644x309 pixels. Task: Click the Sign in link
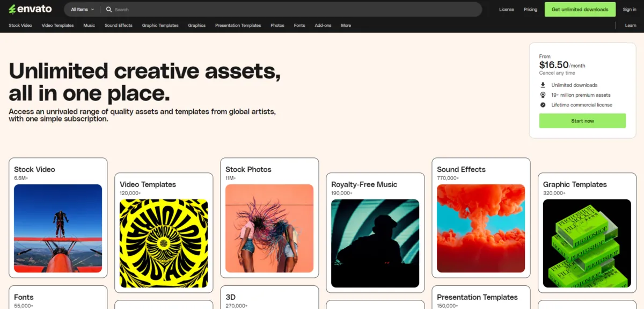pos(630,9)
